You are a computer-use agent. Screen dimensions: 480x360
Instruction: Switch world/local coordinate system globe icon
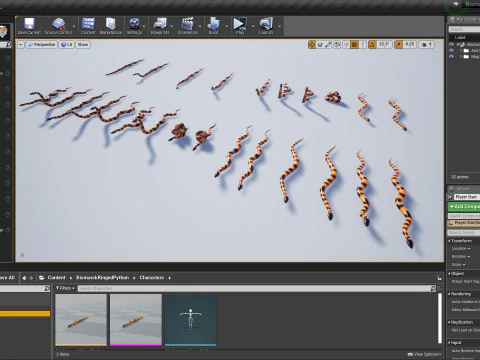[337, 44]
